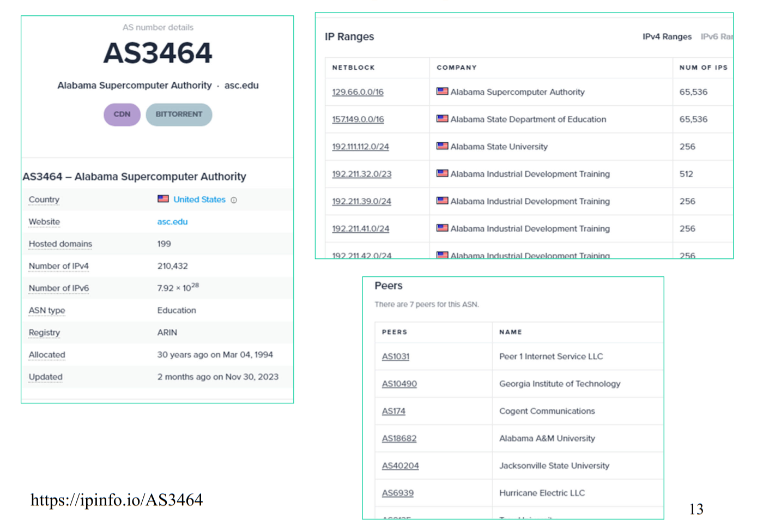Open the United States country link
Image resolution: width=763 pixels, height=532 pixels.
click(x=199, y=199)
